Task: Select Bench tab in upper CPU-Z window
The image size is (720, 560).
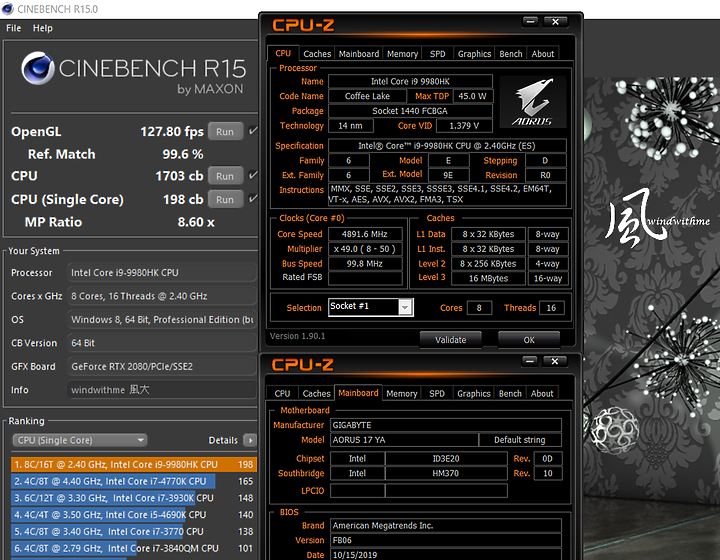Action: [511, 54]
